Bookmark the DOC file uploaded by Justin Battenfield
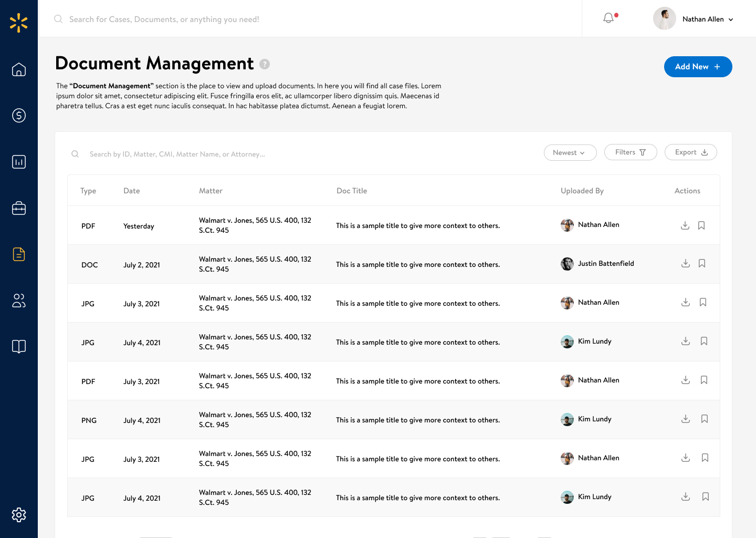756x538 pixels. pyautogui.click(x=702, y=263)
